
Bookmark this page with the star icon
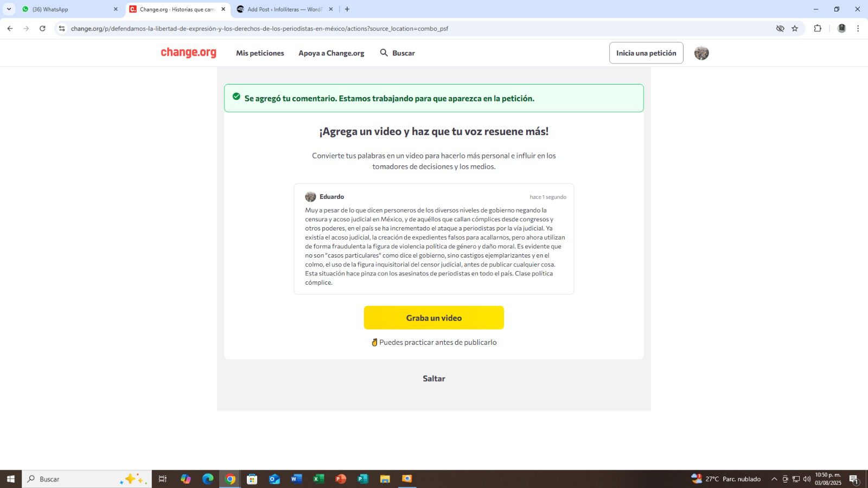point(795,29)
